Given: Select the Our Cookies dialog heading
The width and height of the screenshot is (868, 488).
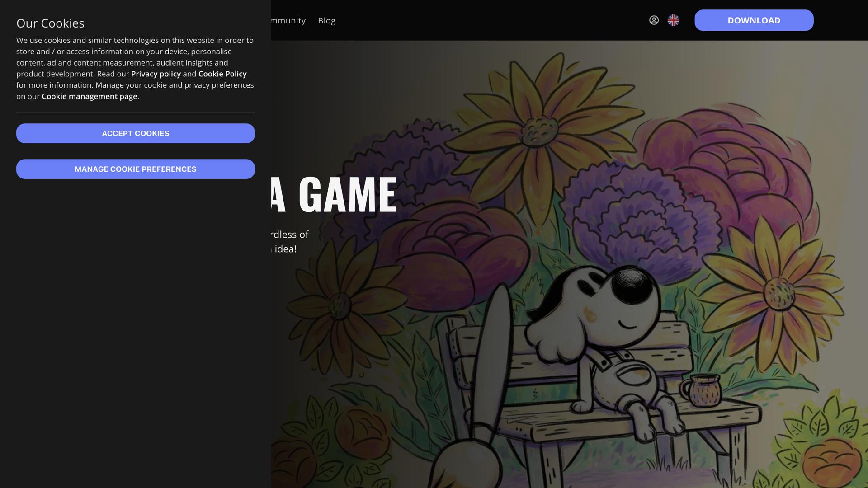Looking at the screenshot, I should point(50,23).
